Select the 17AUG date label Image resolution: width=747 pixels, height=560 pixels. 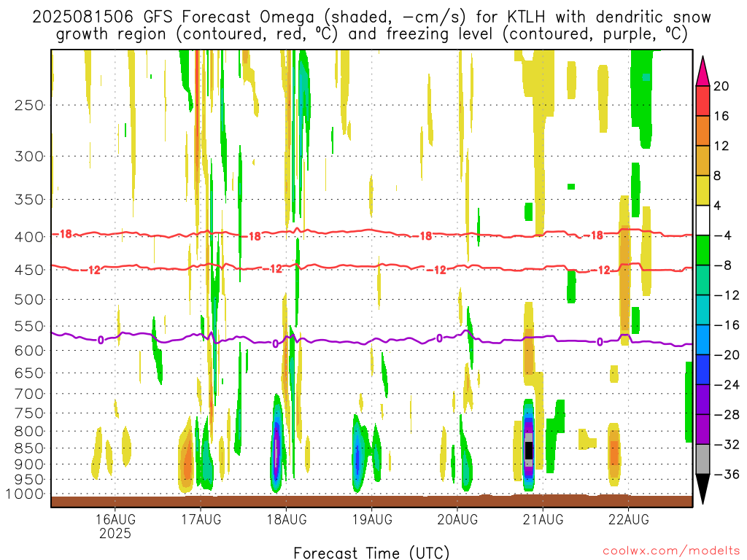(x=201, y=519)
